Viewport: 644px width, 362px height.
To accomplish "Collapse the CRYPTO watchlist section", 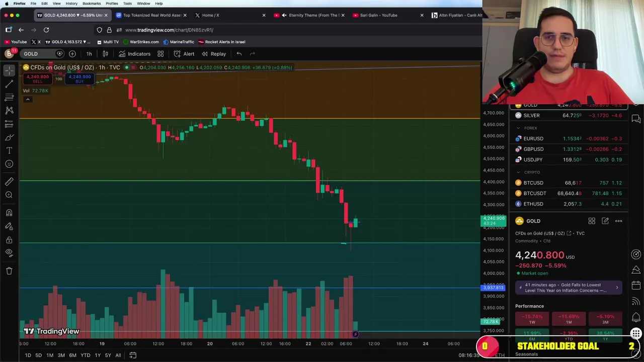I will point(518,172).
